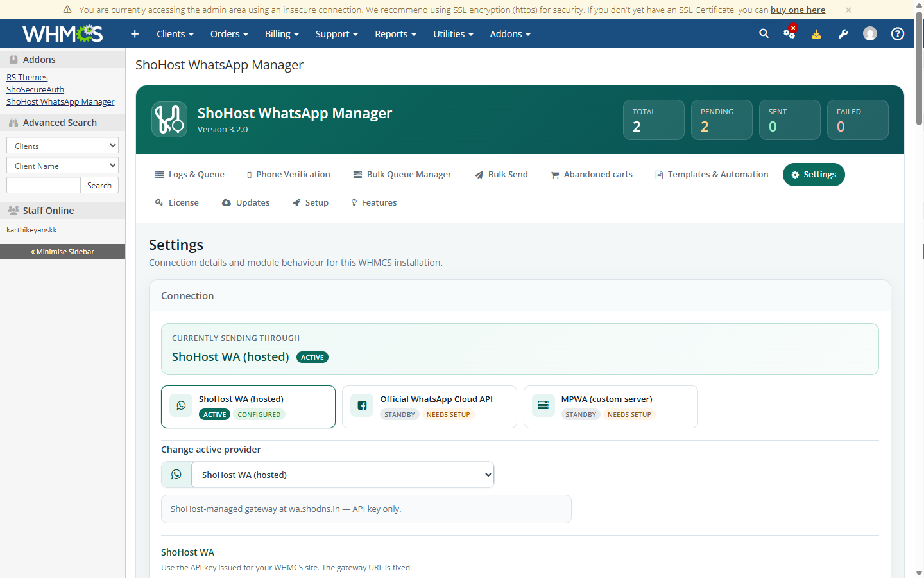Click the advanced search text field
924x578 pixels.
coord(44,185)
